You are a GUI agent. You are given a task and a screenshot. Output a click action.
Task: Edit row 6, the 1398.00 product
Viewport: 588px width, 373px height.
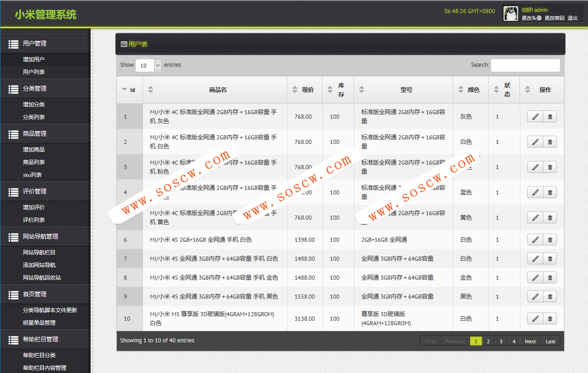(535, 240)
